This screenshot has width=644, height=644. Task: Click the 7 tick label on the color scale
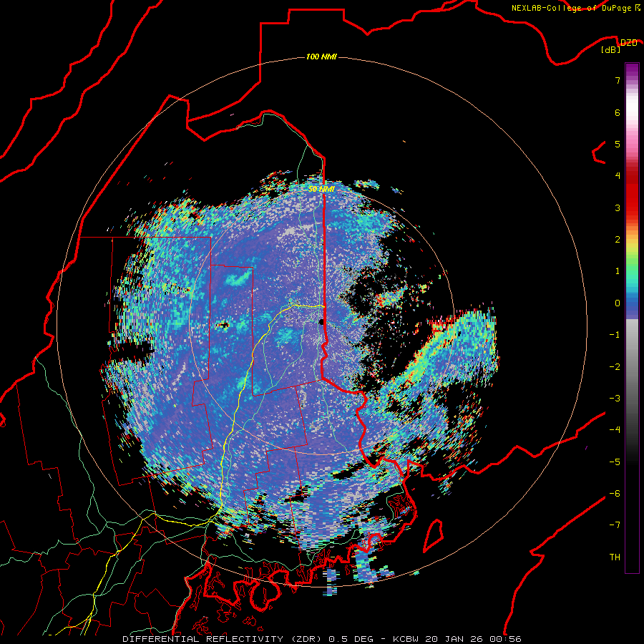click(x=618, y=80)
